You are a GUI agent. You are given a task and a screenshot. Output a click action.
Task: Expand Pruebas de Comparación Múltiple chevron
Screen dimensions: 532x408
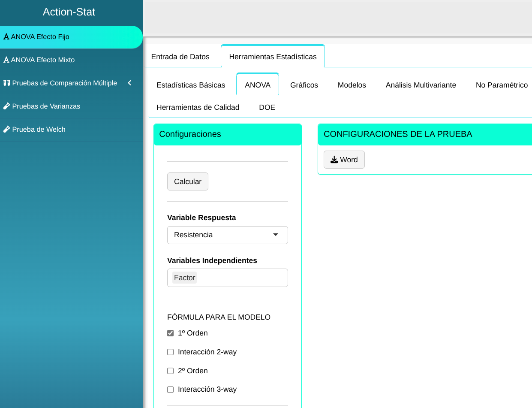(x=129, y=83)
